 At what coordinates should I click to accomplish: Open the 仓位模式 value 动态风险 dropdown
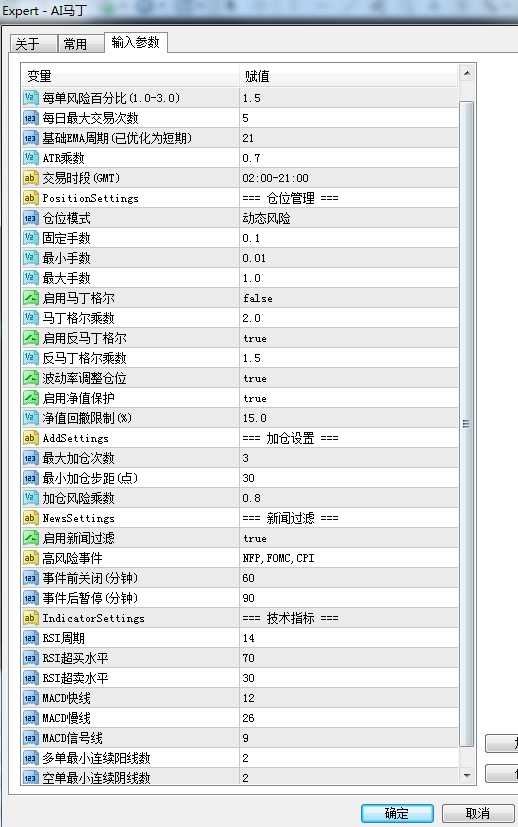(349, 218)
